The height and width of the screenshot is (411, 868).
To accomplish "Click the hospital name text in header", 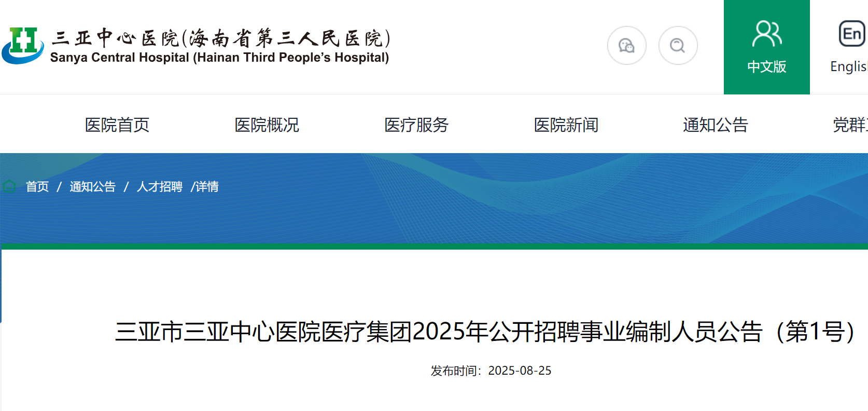I will click(x=220, y=46).
